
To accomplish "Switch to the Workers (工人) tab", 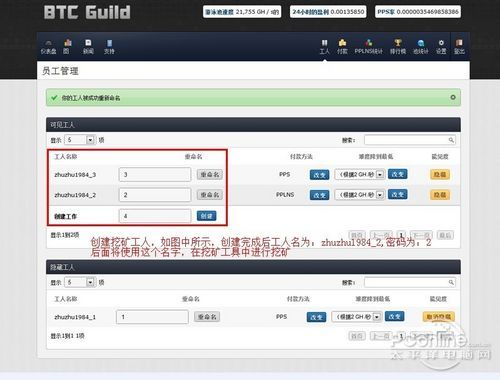I will point(324,47).
